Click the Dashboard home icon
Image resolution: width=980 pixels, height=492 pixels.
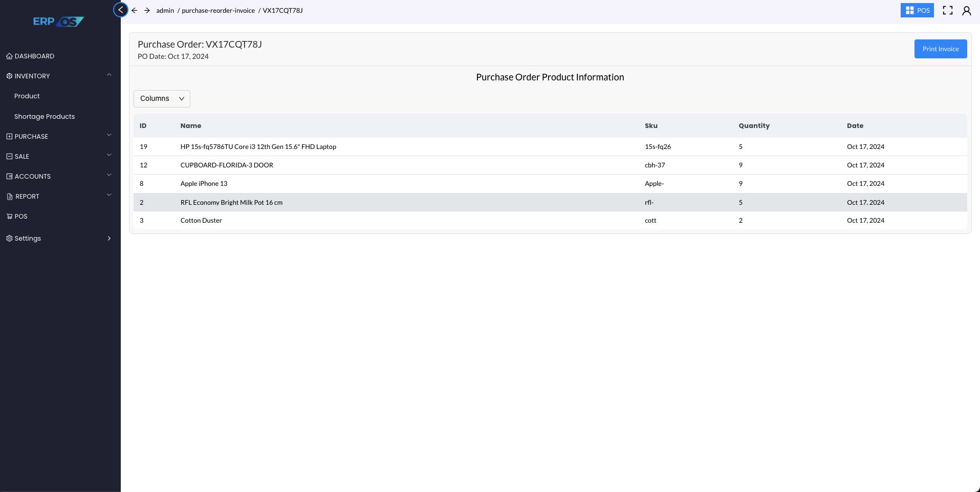click(x=9, y=56)
